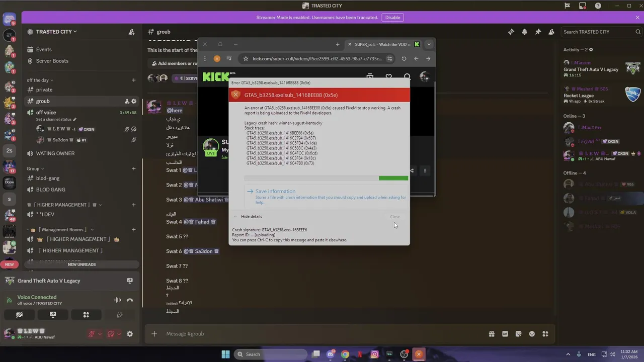The width and height of the screenshot is (644, 362).
Task: Share your screen from the voice panel
Action: [x=53, y=315]
